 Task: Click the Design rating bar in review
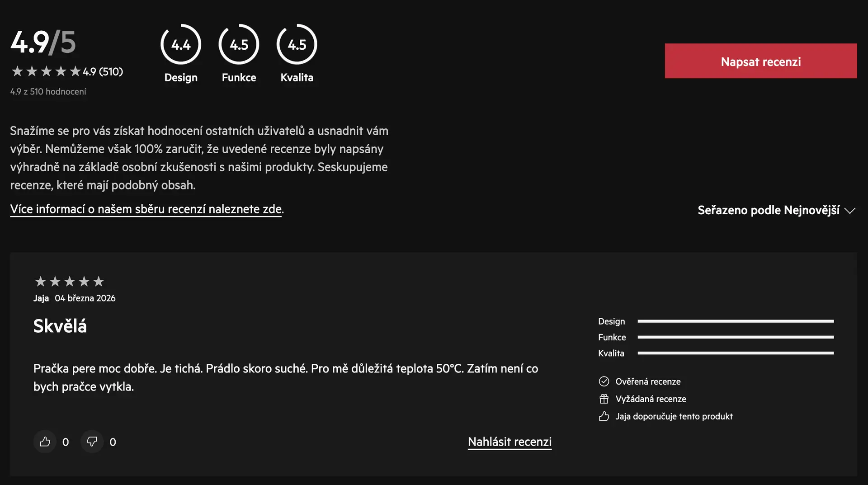[x=735, y=321]
